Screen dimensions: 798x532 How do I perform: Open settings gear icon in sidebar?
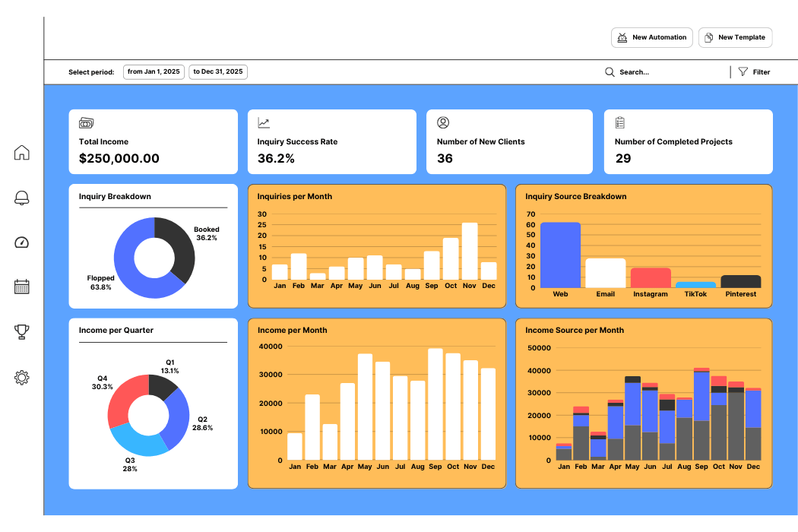pyautogui.click(x=22, y=377)
